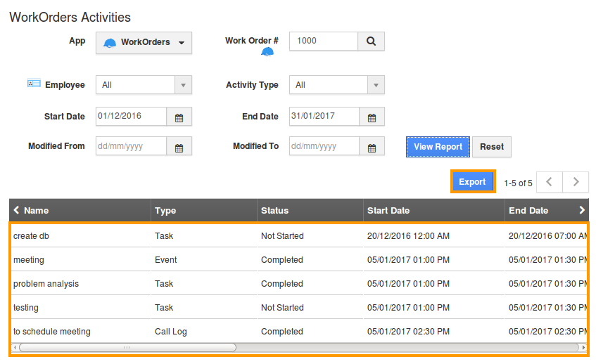Screen dimensions: 596x364
Task: Open the Start Date calendar picker
Action: click(179, 117)
